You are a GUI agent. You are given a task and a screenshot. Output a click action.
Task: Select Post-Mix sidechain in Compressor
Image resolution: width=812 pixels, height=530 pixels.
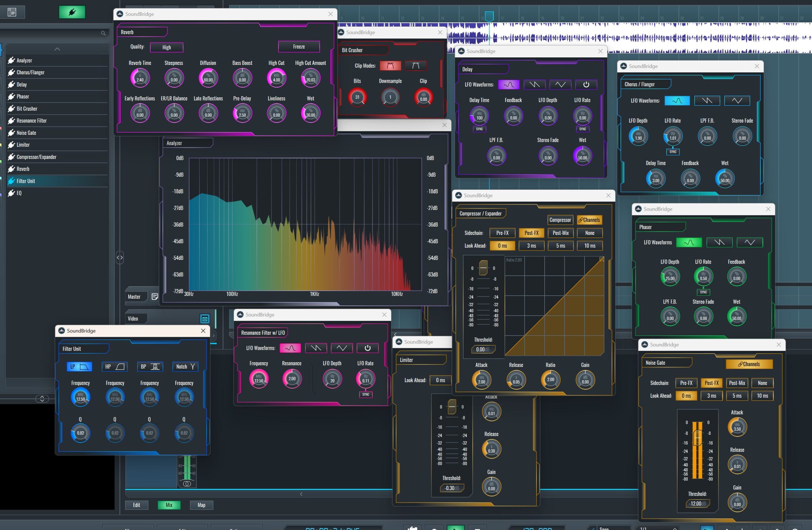tap(560, 233)
